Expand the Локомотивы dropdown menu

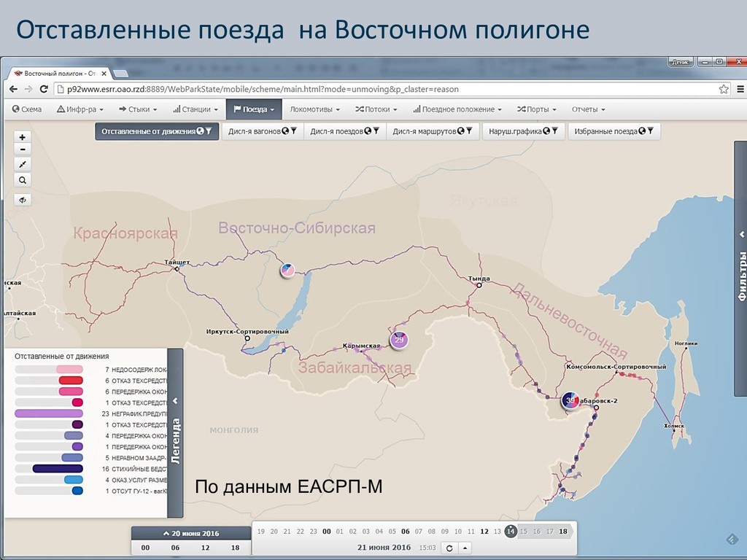pos(315,109)
